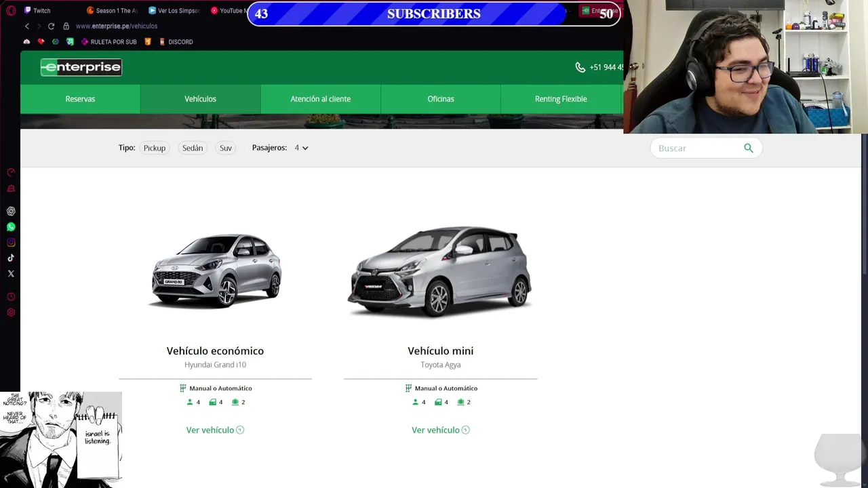This screenshot has height=488, width=868.
Task: Go back with the browser arrow
Action: pos(27,26)
